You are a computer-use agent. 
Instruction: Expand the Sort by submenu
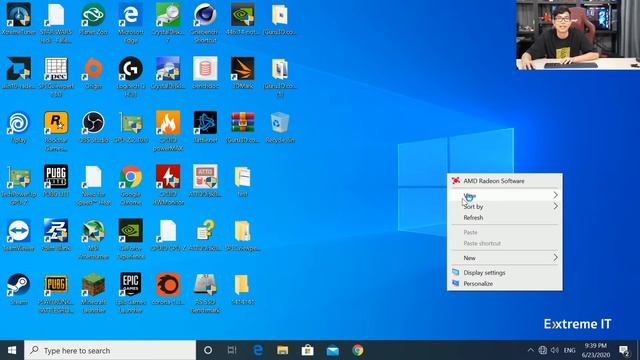click(504, 207)
